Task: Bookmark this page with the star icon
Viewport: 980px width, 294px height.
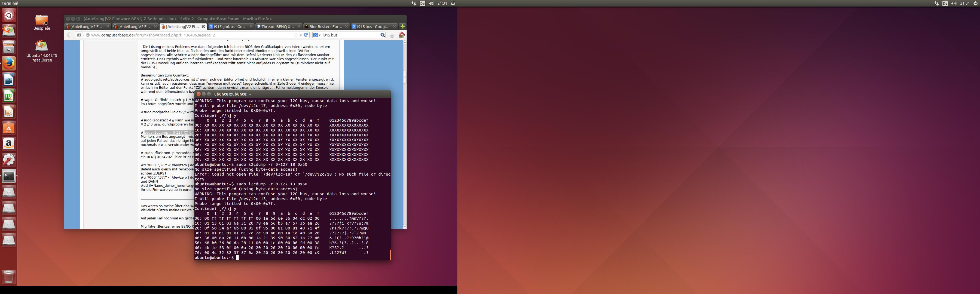Action: coord(296,35)
